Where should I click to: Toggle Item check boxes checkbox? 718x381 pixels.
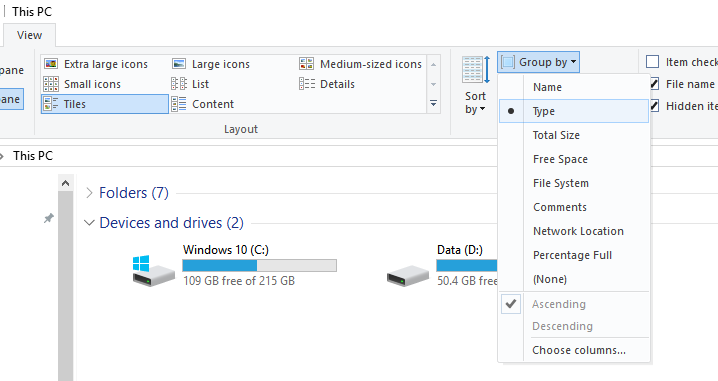653,61
